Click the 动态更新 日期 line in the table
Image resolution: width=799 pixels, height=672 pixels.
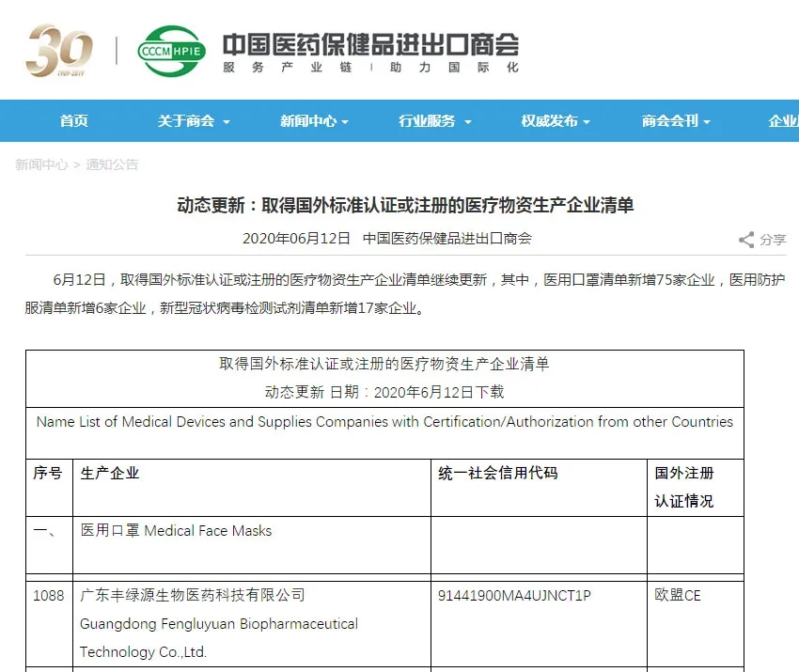pyautogui.click(x=384, y=392)
